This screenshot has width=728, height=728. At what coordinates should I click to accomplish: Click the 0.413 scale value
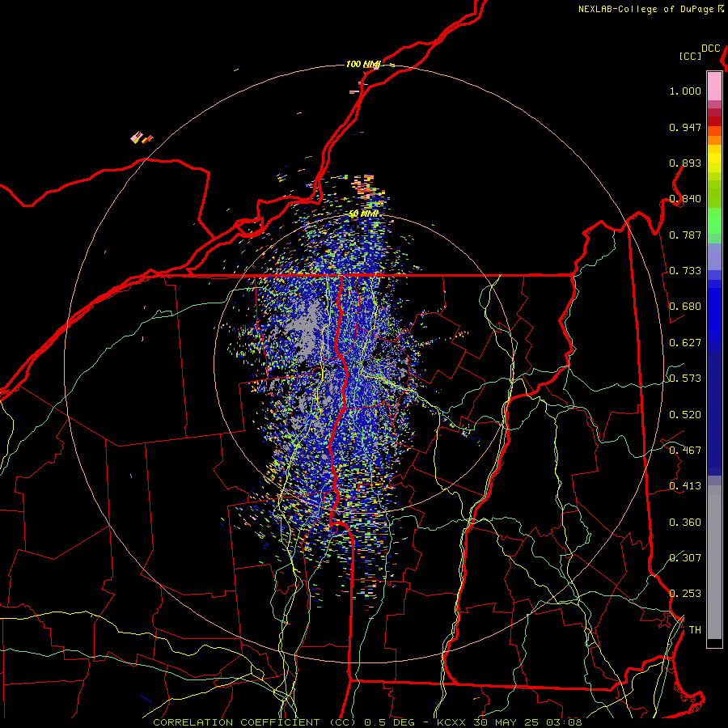pos(685,486)
